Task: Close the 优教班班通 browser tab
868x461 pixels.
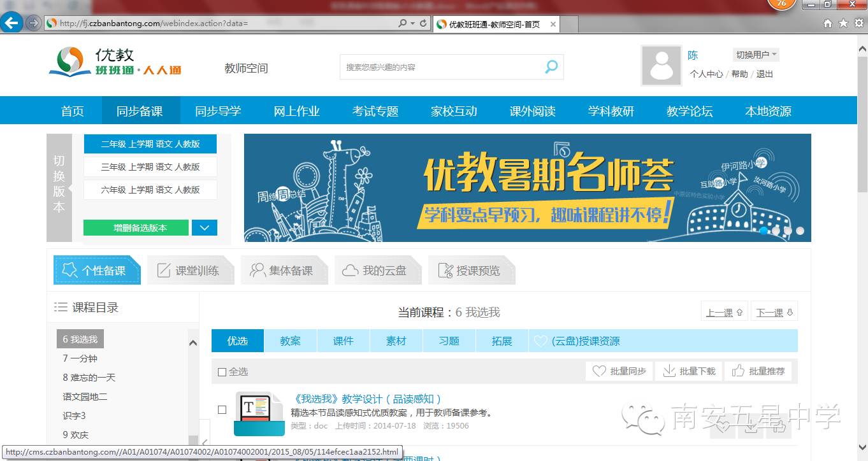Action: click(553, 24)
